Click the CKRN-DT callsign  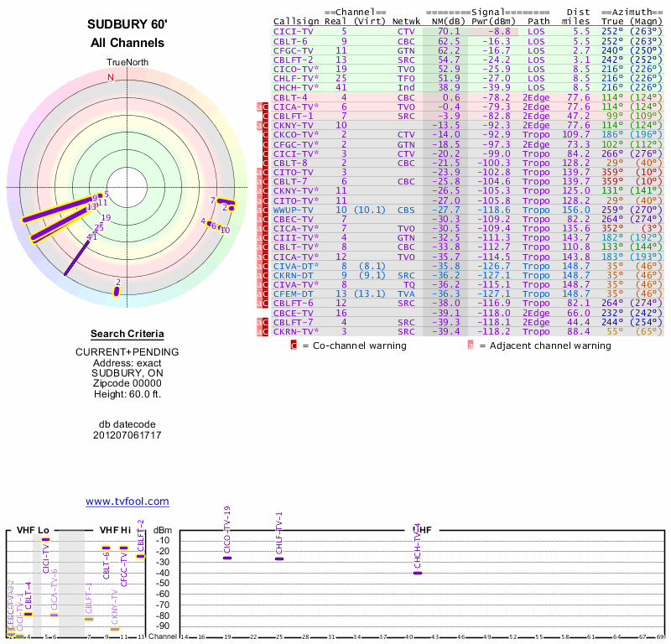point(293,276)
